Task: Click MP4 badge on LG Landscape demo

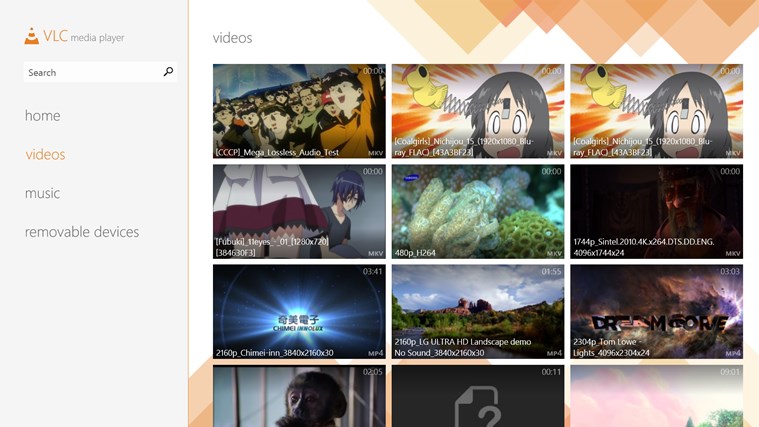Action: pos(554,353)
